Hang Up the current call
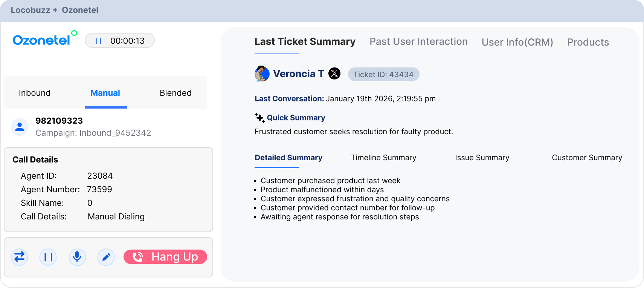The image size is (644, 288). [165, 257]
